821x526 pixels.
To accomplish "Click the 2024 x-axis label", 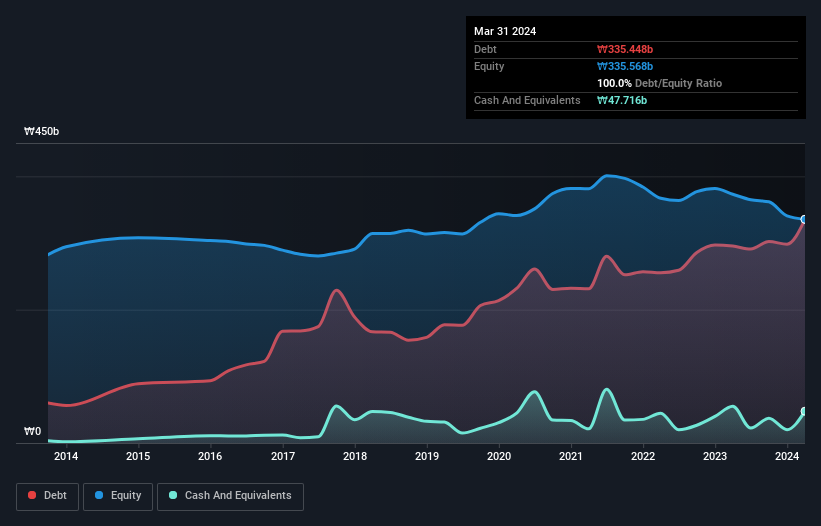I will (x=787, y=456).
